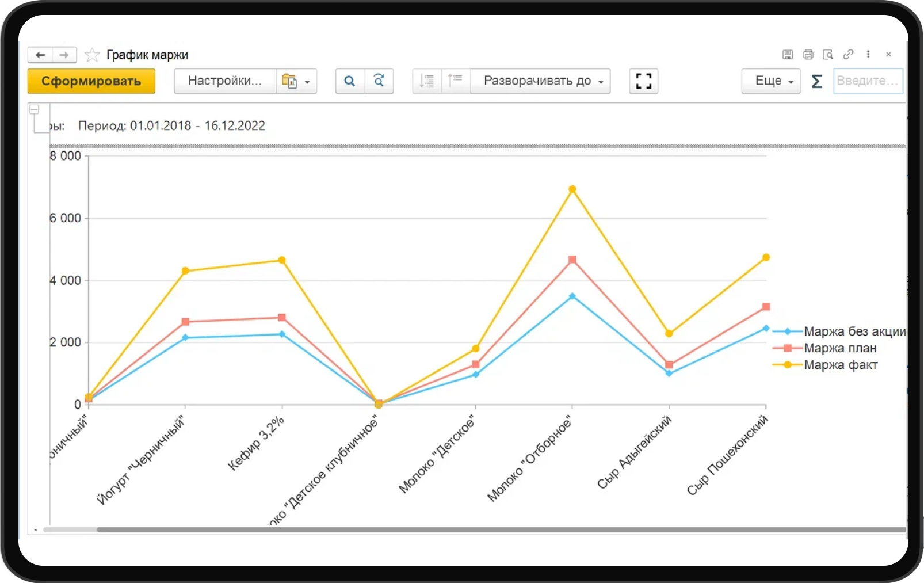The height and width of the screenshot is (583, 924).
Task: Click the Маржа план point for Молоко "Отборное"
Action: 572,260
